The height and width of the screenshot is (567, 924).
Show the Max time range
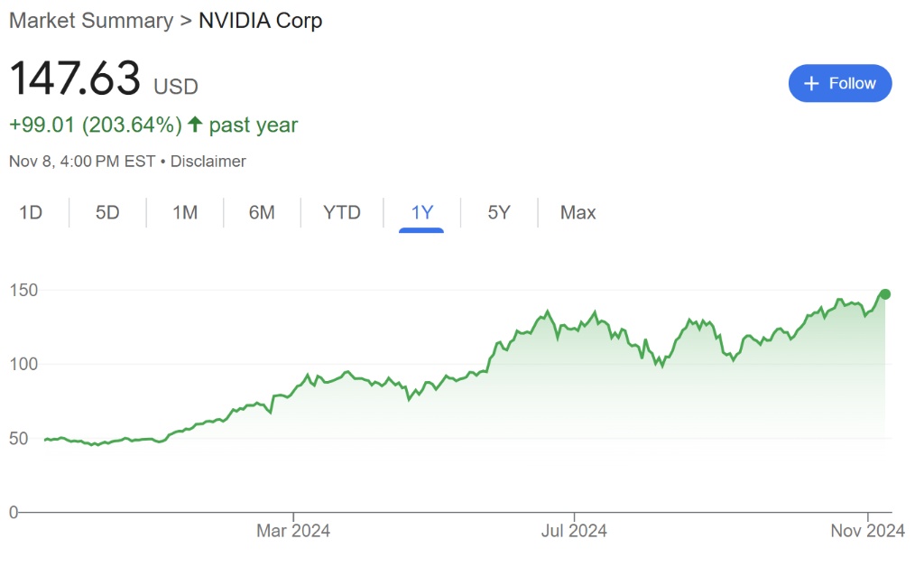tap(577, 213)
